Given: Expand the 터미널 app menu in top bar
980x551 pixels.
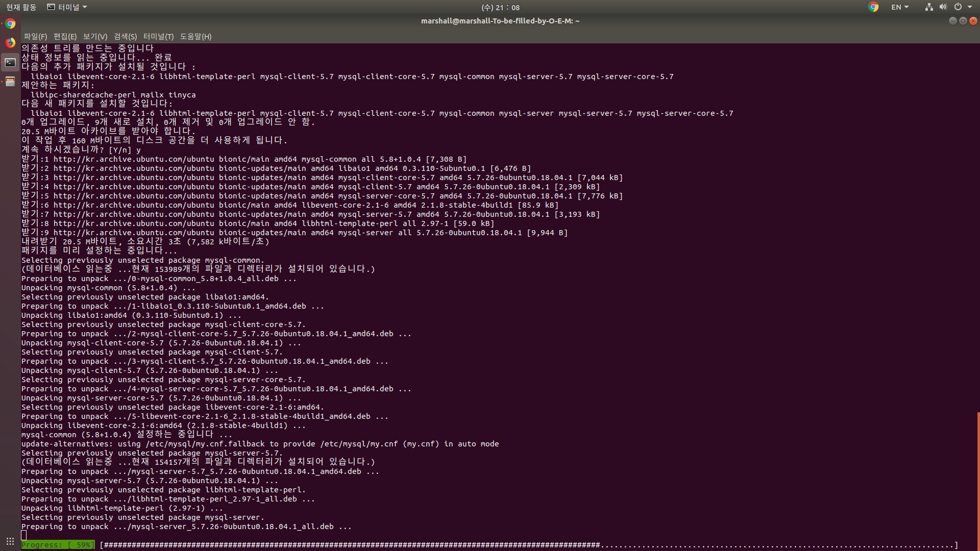Looking at the screenshot, I should [67, 7].
